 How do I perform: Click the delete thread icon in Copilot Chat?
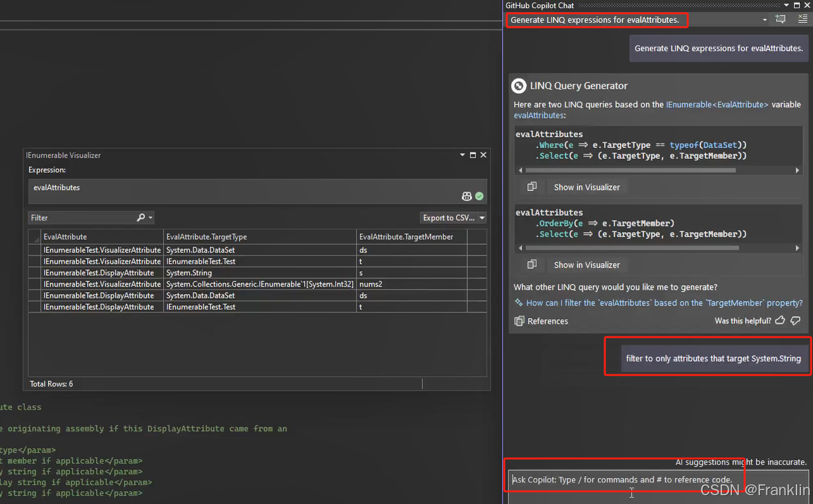(802, 20)
